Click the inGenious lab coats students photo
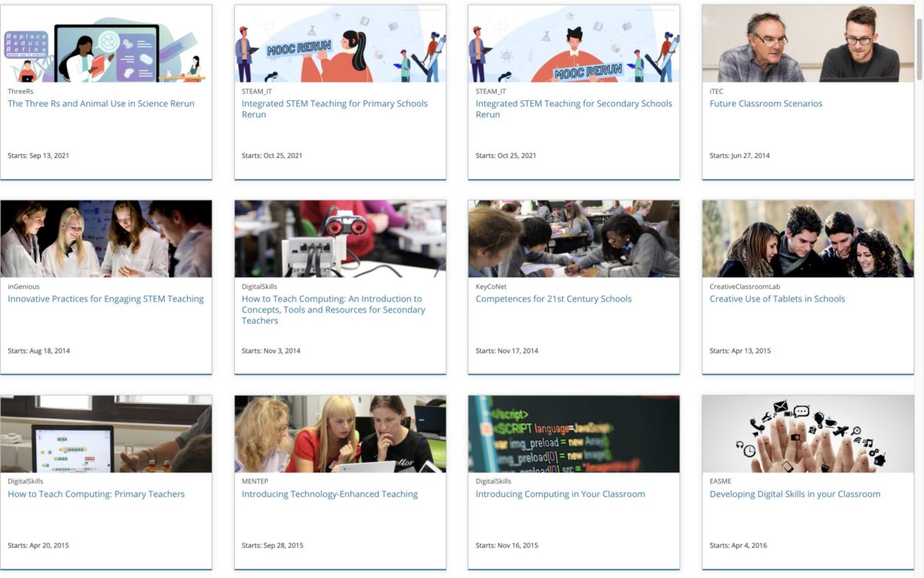Viewport: 924px width, 578px height. 106,239
